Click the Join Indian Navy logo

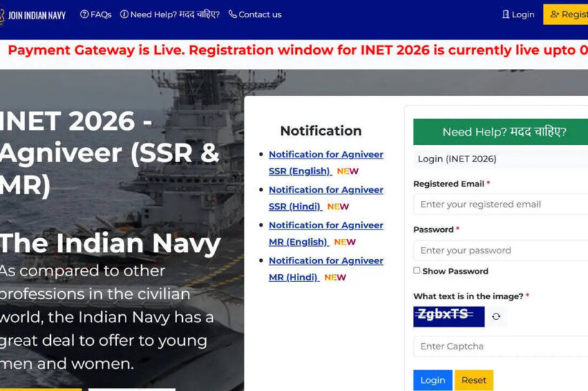pyautogui.click(x=32, y=15)
